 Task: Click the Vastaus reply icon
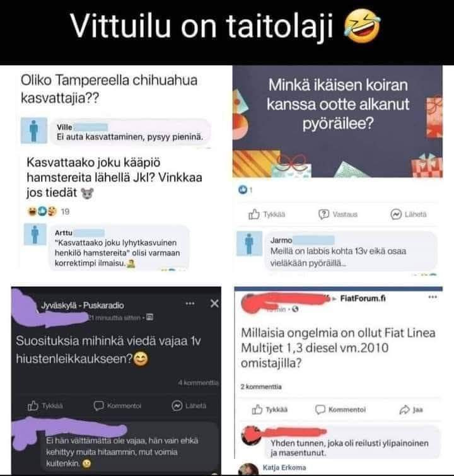338,214
